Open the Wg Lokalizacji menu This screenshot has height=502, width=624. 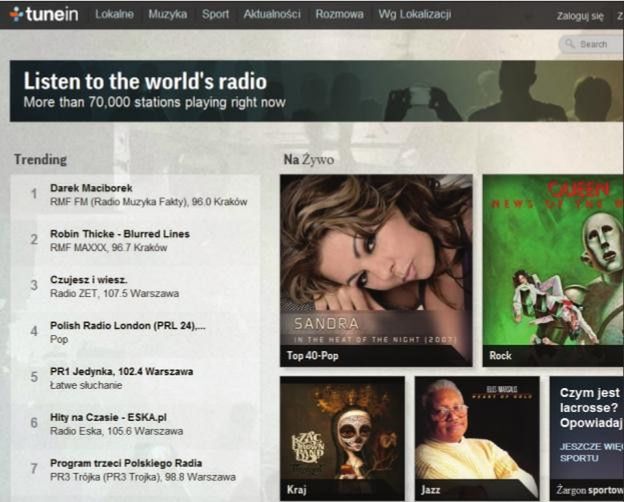[x=415, y=14]
